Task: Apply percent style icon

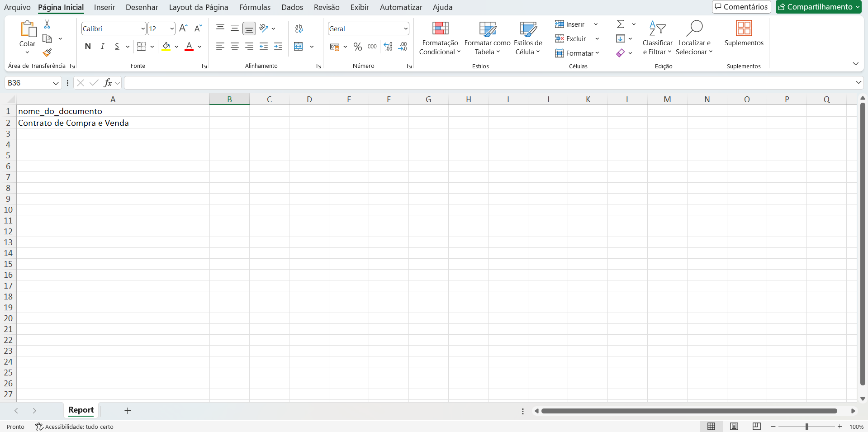Action: point(358,47)
